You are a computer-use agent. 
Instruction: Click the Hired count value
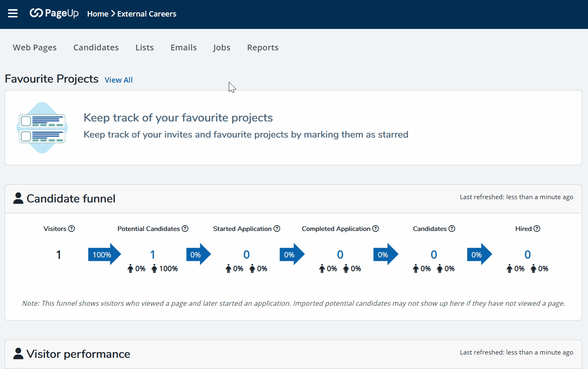point(527,255)
